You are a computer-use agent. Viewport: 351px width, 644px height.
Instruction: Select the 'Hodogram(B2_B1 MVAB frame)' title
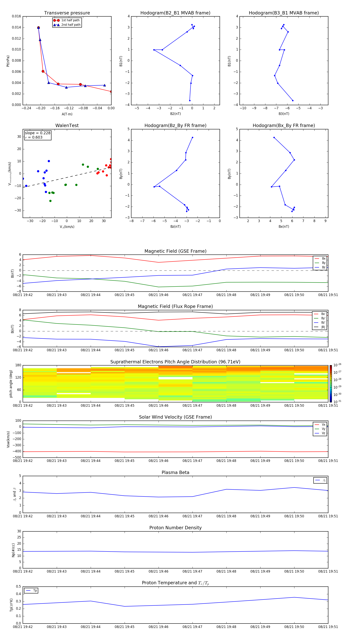click(175, 13)
